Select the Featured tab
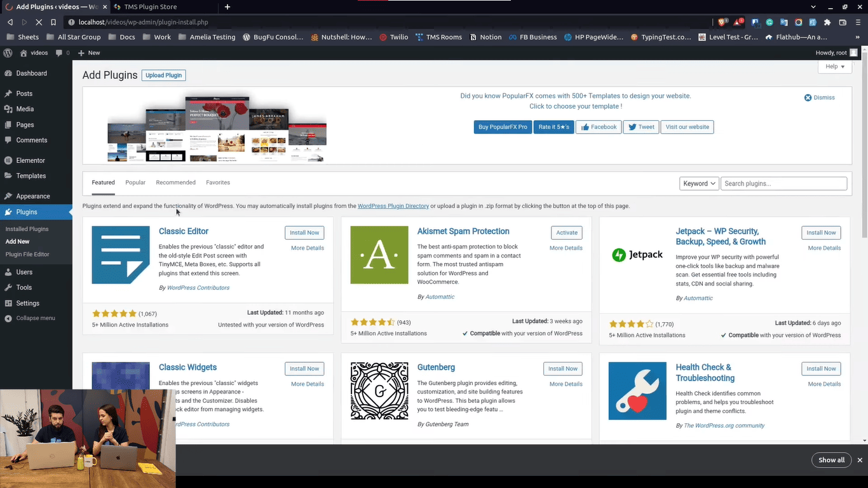 (x=104, y=182)
